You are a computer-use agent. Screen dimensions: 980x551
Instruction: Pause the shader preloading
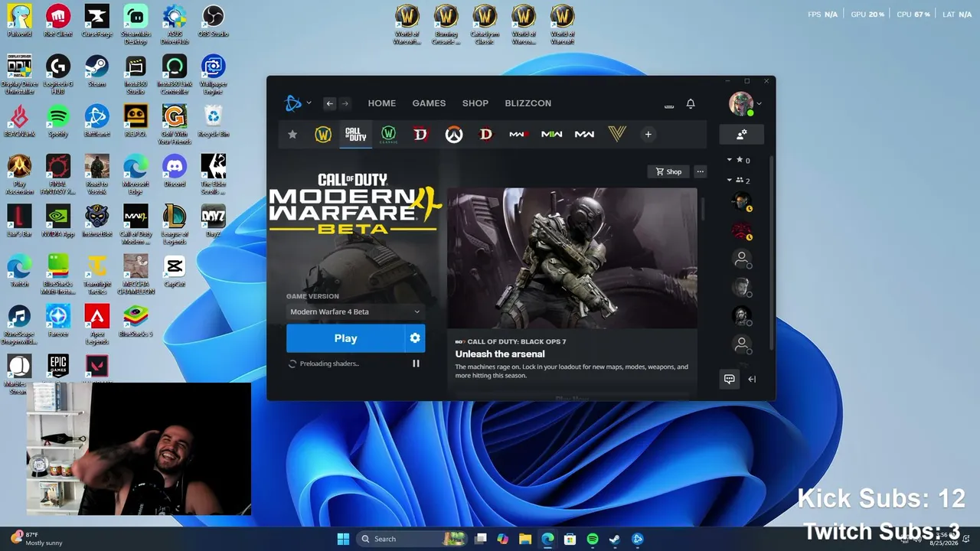coord(416,364)
